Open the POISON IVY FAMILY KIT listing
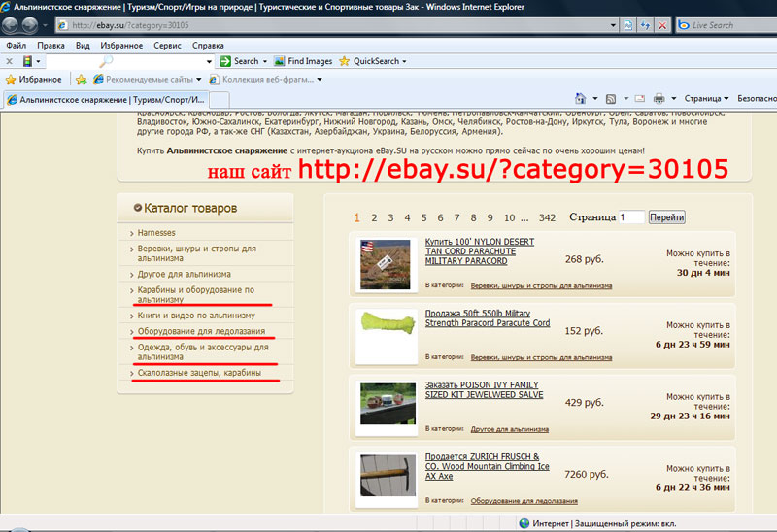This screenshot has height=532, width=777. (x=484, y=390)
